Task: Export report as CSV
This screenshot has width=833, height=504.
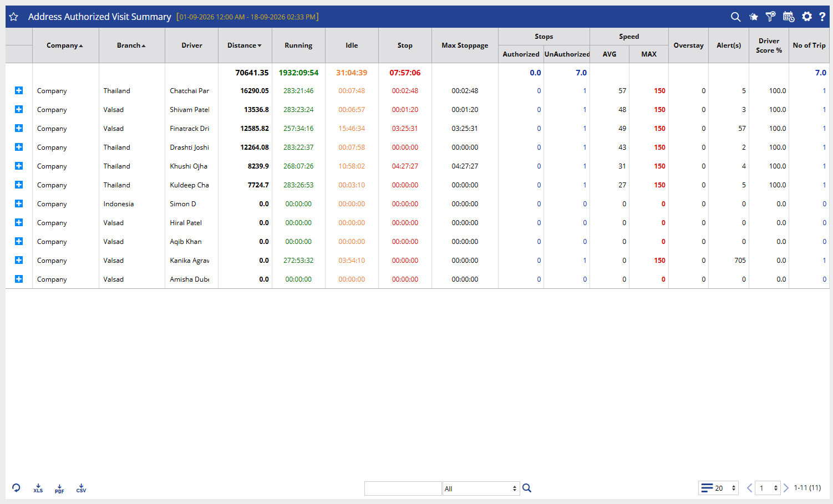Action: point(81,488)
